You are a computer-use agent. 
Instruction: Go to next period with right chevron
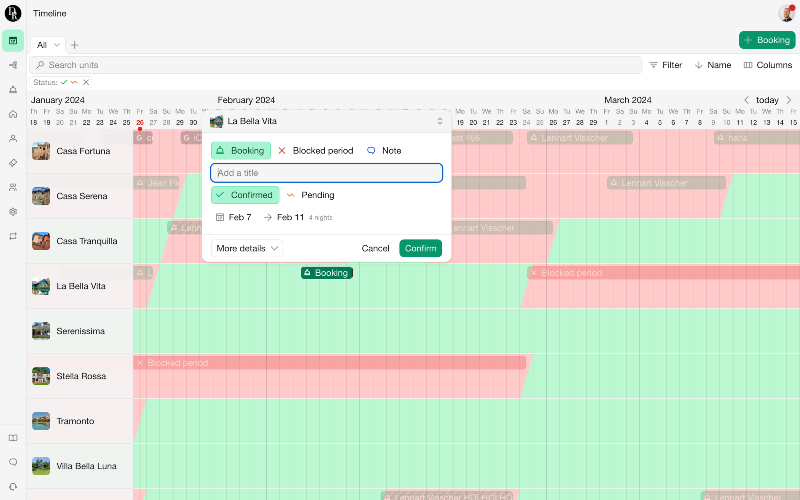click(x=789, y=100)
